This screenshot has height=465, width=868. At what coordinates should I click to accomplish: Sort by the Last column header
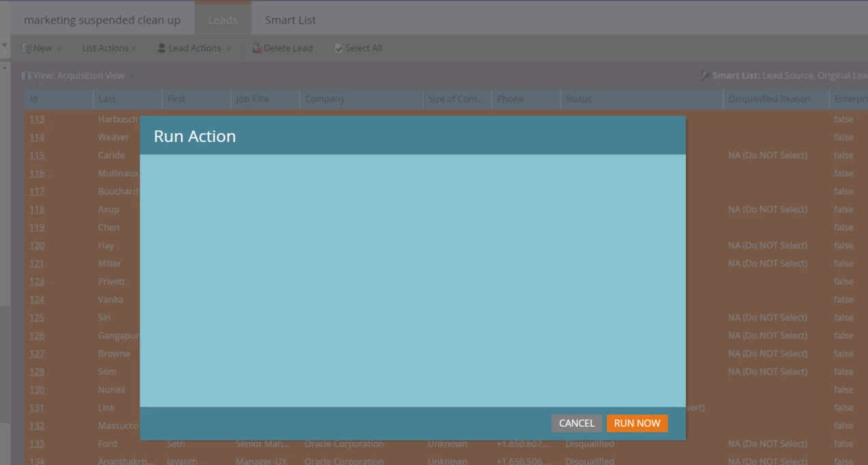(128, 99)
